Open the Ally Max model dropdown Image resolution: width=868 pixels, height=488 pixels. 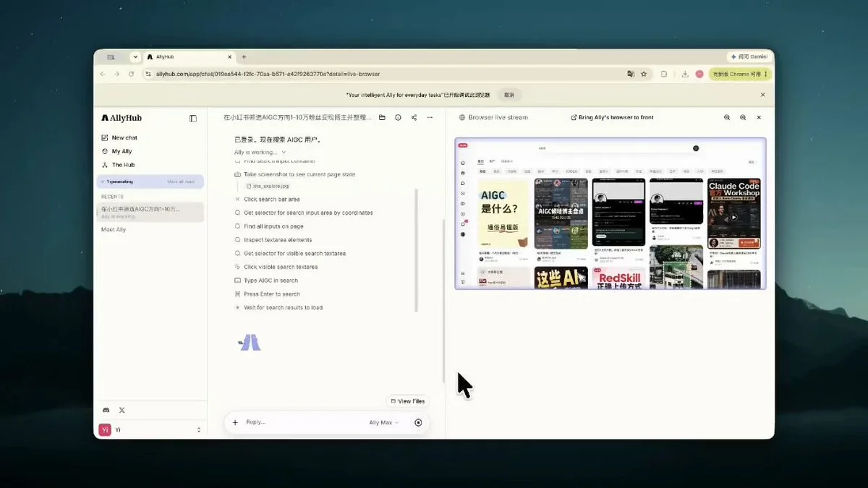(x=384, y=422)
